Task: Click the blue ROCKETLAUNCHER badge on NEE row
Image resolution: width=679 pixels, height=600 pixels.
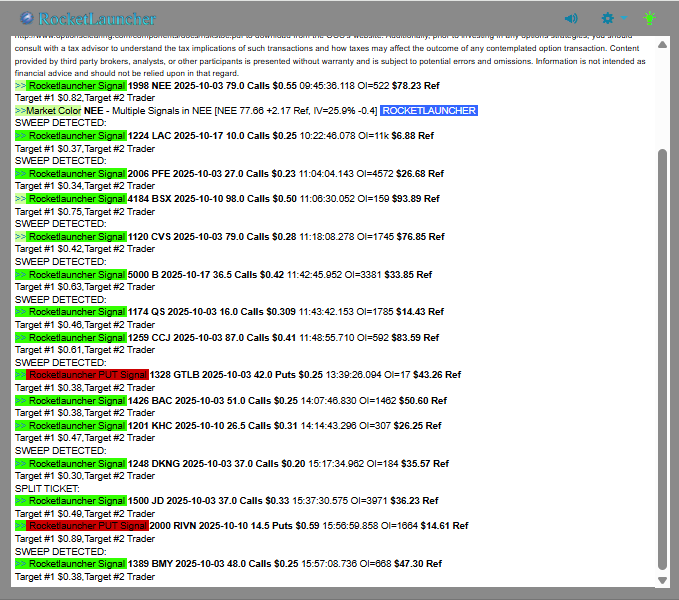Action: click(429, 110)
